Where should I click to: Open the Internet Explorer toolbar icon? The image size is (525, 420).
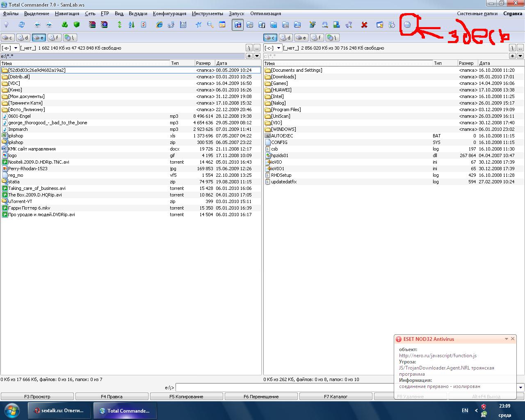(159, 25)
